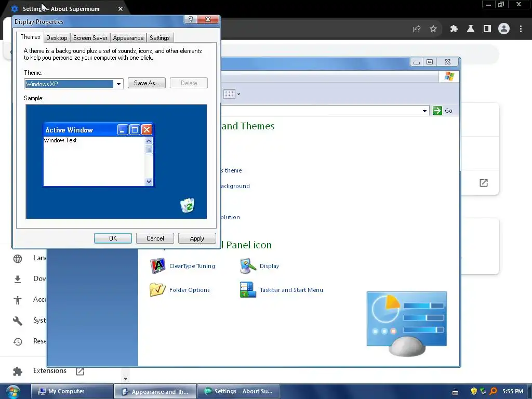This screenshot has height=399, width=532.
Task: Click the external link icon next to Extensions
Action: [80, 371]
